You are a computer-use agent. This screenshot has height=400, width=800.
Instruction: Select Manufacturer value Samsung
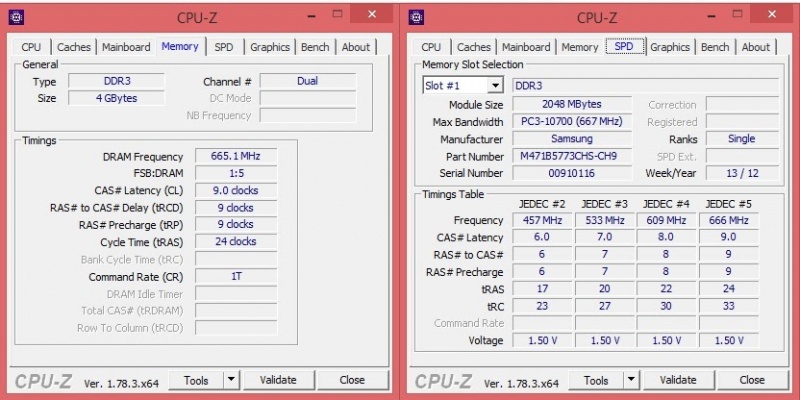(572, 139)
